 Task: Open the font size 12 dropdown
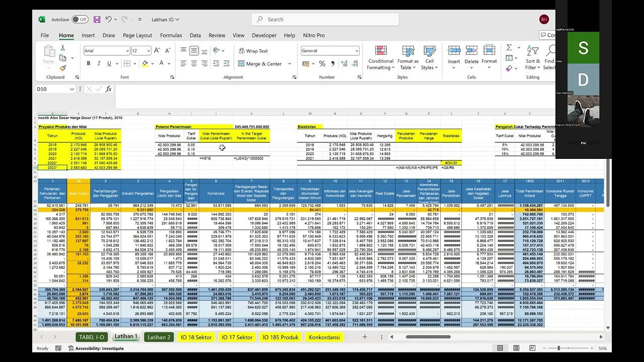pos(148,51)
